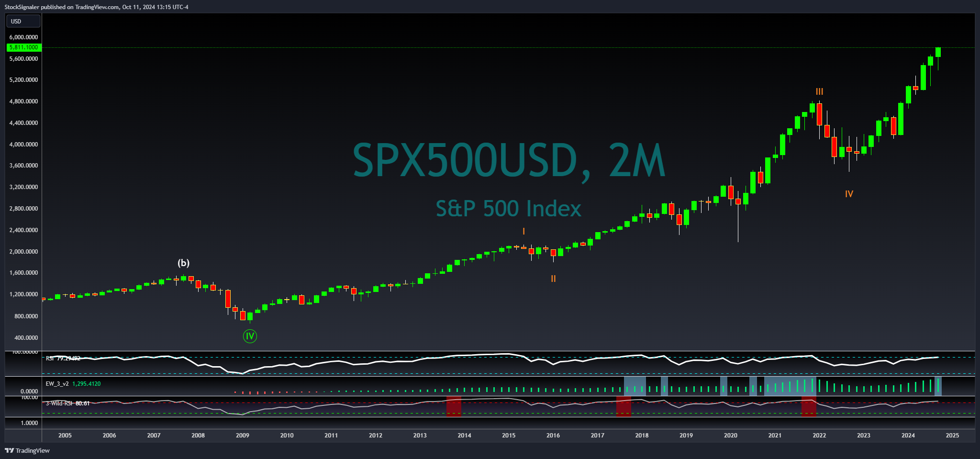980x459 pixels.
Task: Select the orange wave III label
Action: pos(820,91)
